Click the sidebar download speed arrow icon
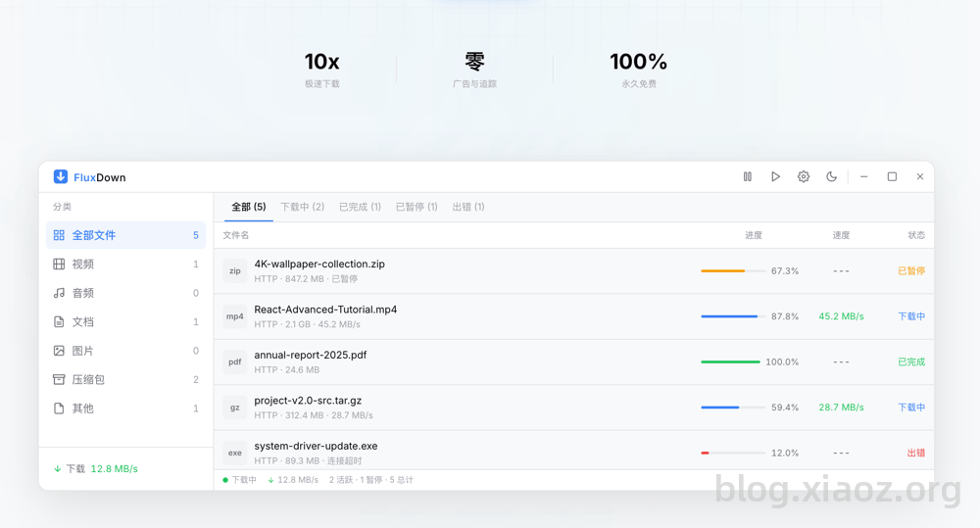This screenshot has width=980, height=528. click(58, 468)
